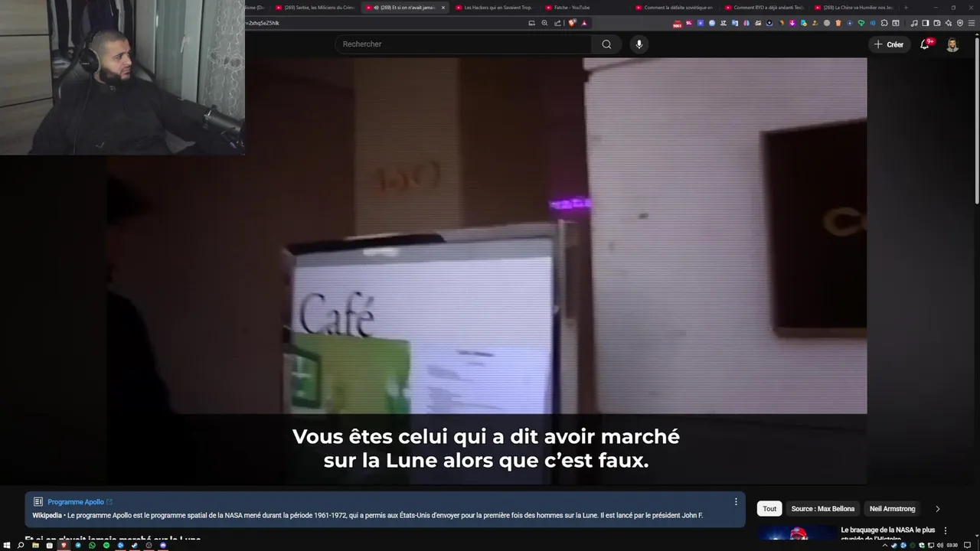Open the Le braquage de la NASA video thumbnail

pos(797,533)
